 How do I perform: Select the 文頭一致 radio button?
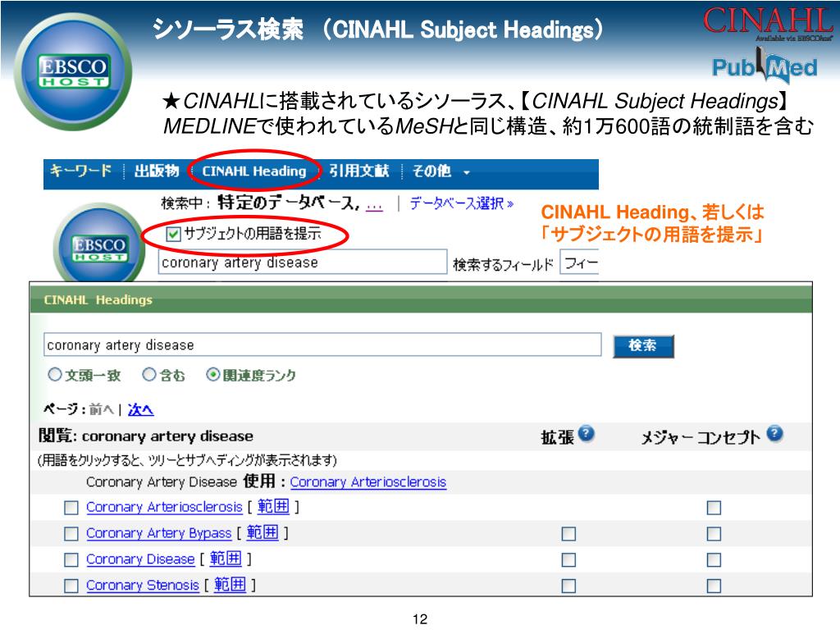[55, 374]
